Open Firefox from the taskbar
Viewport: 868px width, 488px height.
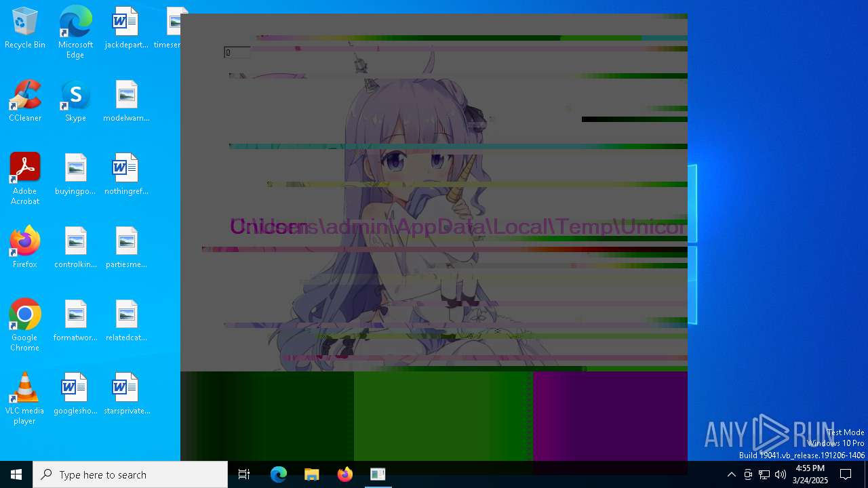pyautogui.click(x=345, y=474)
